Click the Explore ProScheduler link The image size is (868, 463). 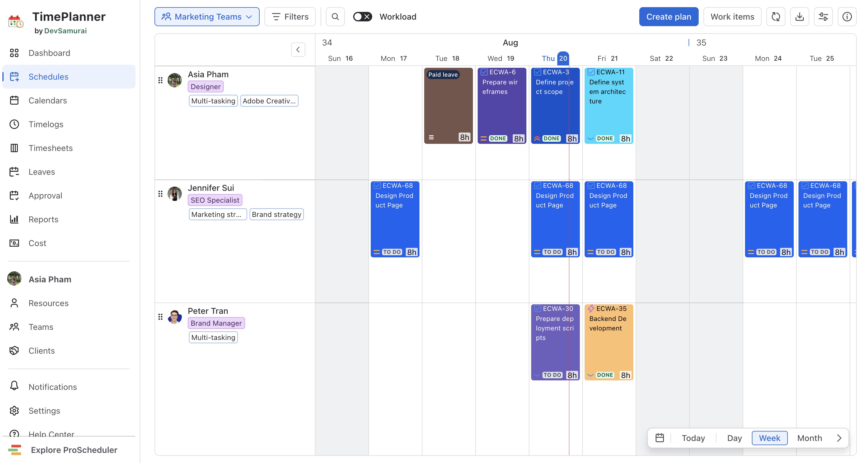[x=74, y=450]
